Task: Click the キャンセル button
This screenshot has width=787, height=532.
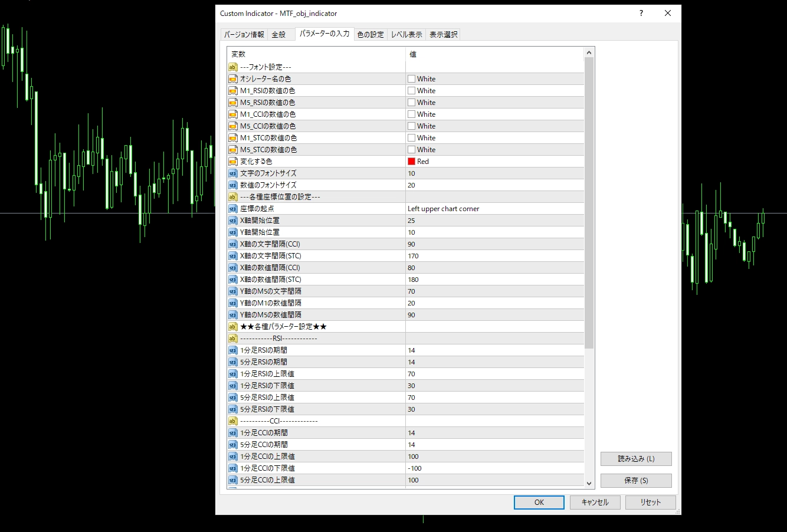Action: [x=595, y=503]
